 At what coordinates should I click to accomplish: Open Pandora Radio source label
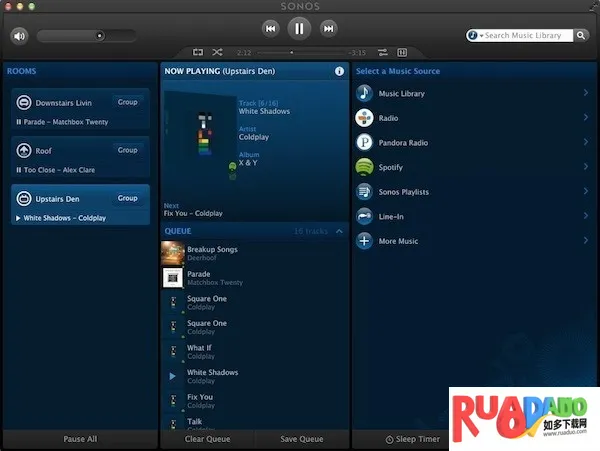pyautogui.click(x=403, y=143)
